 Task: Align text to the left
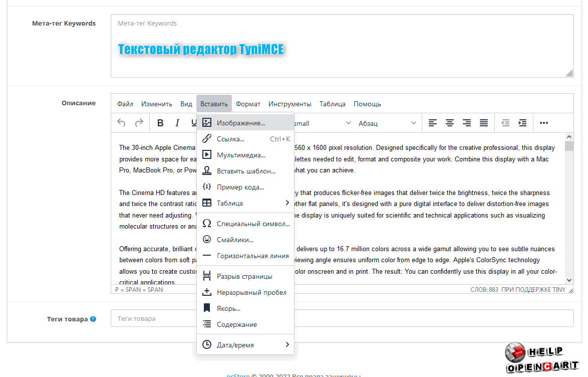click(x=432, y=123)
